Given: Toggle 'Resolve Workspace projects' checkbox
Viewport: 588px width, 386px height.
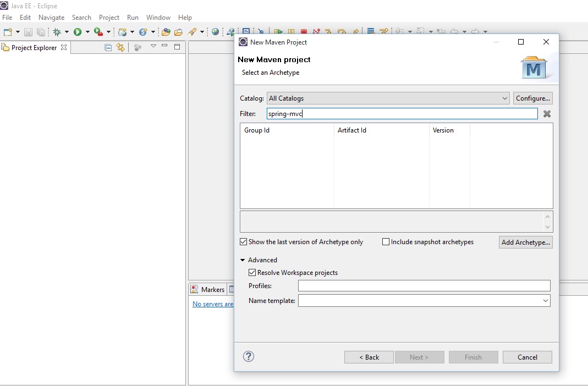Looking at the screenshot, I should coord(252,272).
